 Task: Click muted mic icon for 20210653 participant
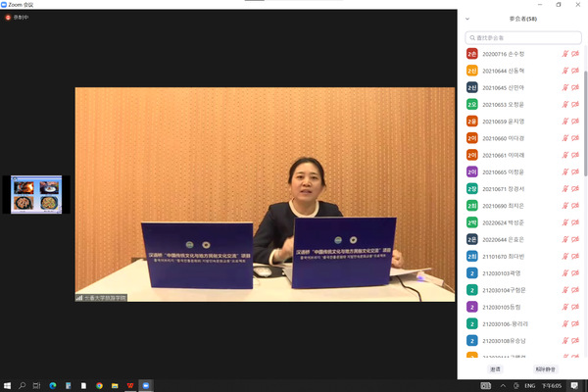(x=563, y=105)
